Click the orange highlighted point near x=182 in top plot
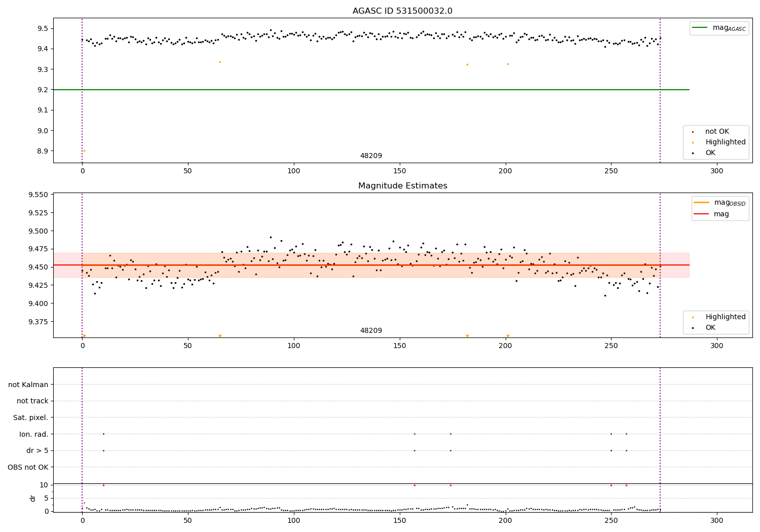The height and width of the screenshot is (532, 760). [467, 64]
